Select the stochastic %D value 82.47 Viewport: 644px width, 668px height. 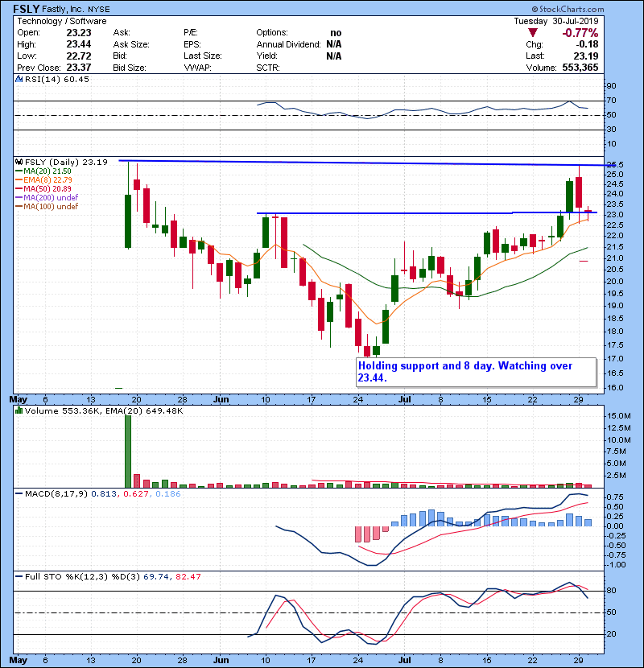(x=188, y=577)
